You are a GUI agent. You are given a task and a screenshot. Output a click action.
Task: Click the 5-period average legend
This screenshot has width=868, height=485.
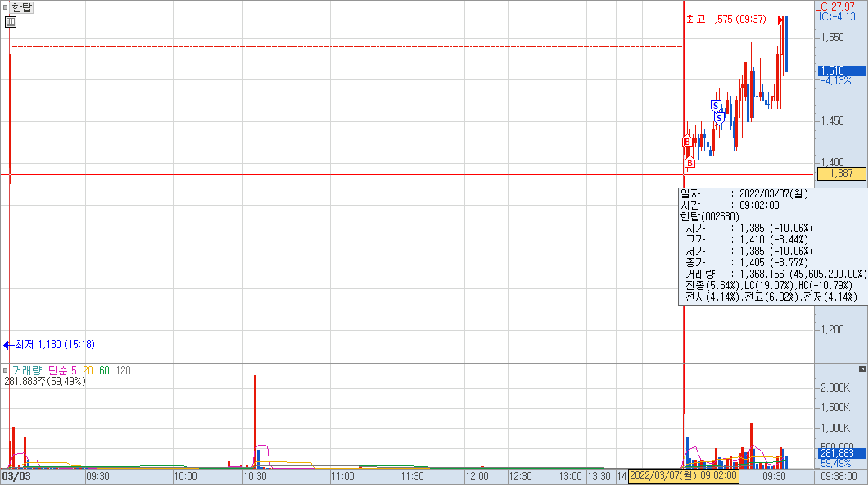click(75, 370)
